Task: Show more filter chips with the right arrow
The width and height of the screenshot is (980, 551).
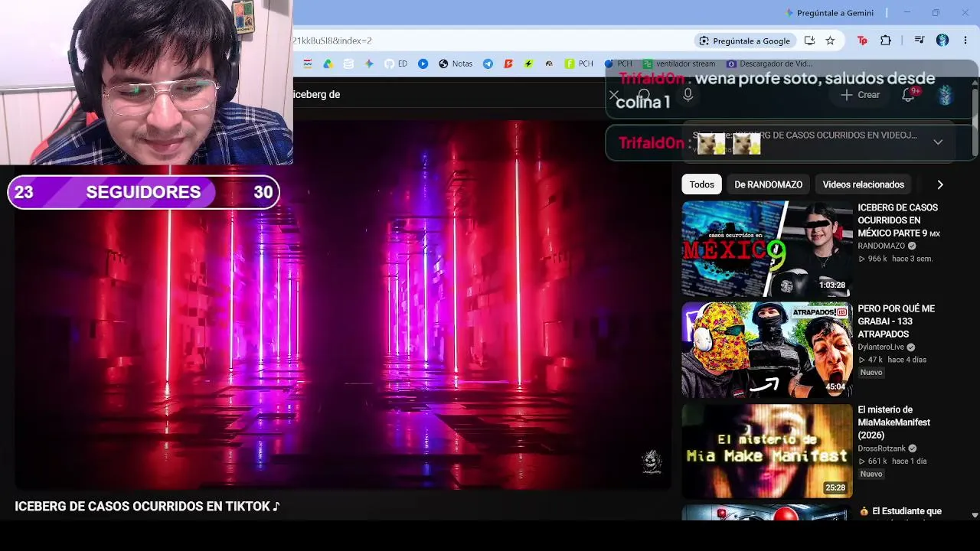Action: pyautogui.click(x=940, y=184)
